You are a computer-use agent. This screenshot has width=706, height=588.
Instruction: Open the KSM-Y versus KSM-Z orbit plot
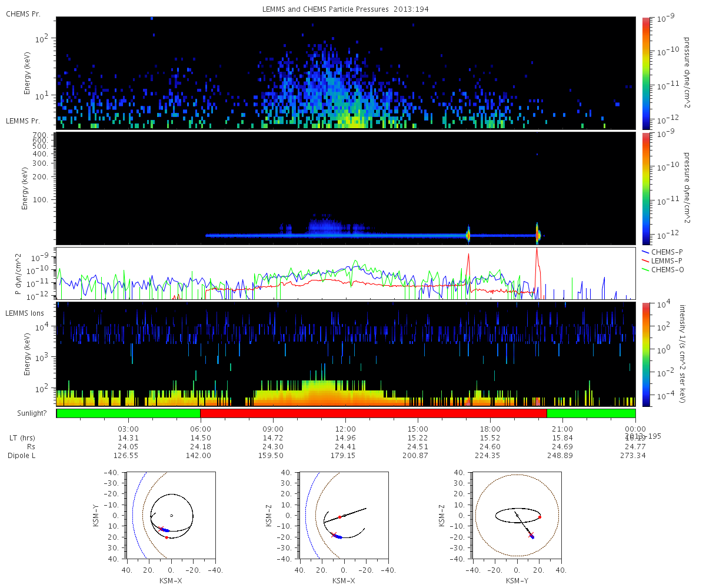517,515
